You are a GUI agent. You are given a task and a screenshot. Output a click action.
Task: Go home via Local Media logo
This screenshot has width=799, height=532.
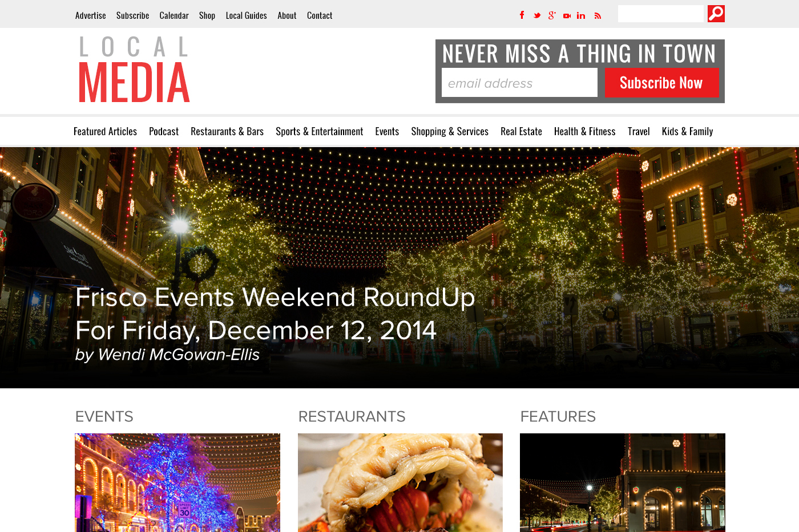(134, 70)
